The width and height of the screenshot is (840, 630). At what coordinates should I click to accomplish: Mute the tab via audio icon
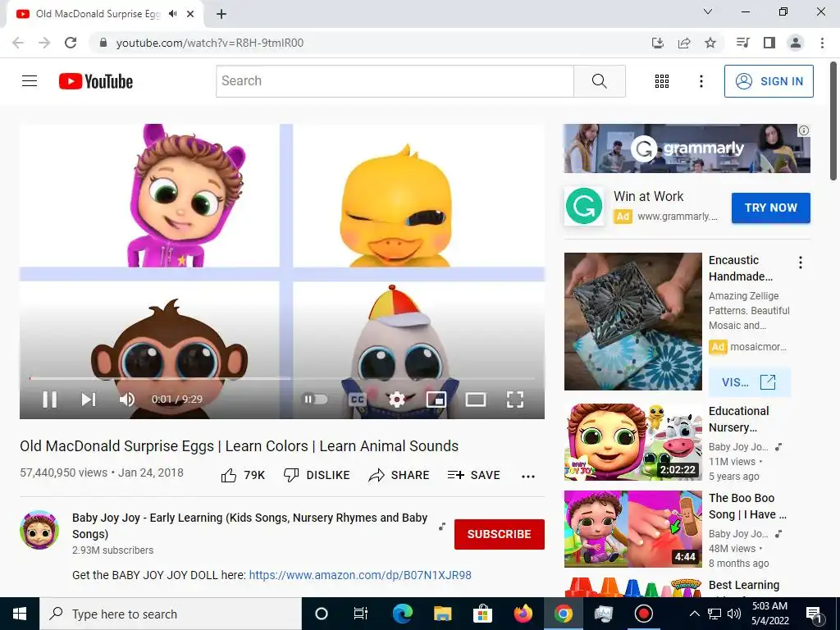[172, 14]
